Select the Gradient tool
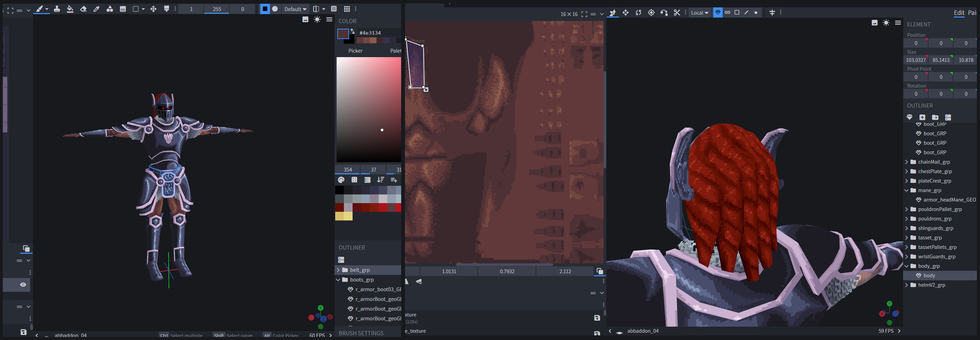Image resolution: width=980 pixels, height=340 pixels. coord(123,9)
